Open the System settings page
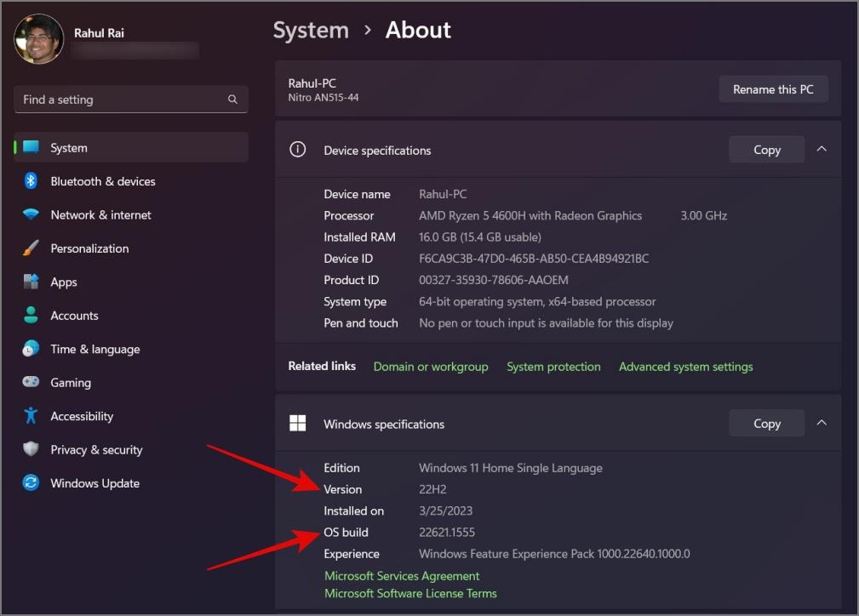The width and height of the screenshot is (859, 616). pos(131,147)
